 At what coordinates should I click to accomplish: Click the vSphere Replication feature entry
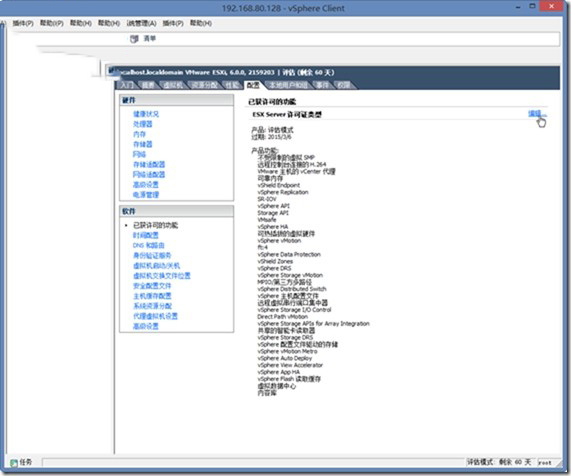(x=283, y=192)
